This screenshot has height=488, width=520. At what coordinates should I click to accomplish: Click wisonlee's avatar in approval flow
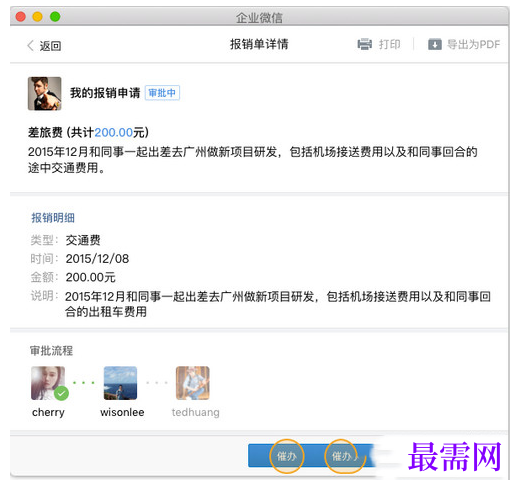point(120,383)
